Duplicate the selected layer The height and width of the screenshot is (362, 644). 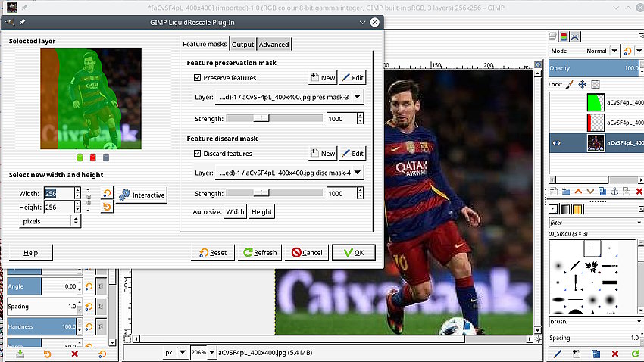point(602,192)
